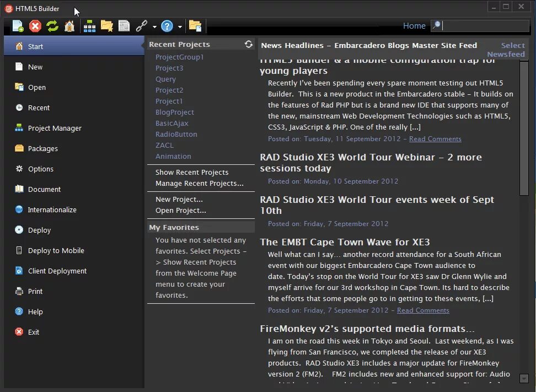536x392 pixels.
Task: Select Open in the sidebar
Action: pyautogui.click(x=74, y=87)
